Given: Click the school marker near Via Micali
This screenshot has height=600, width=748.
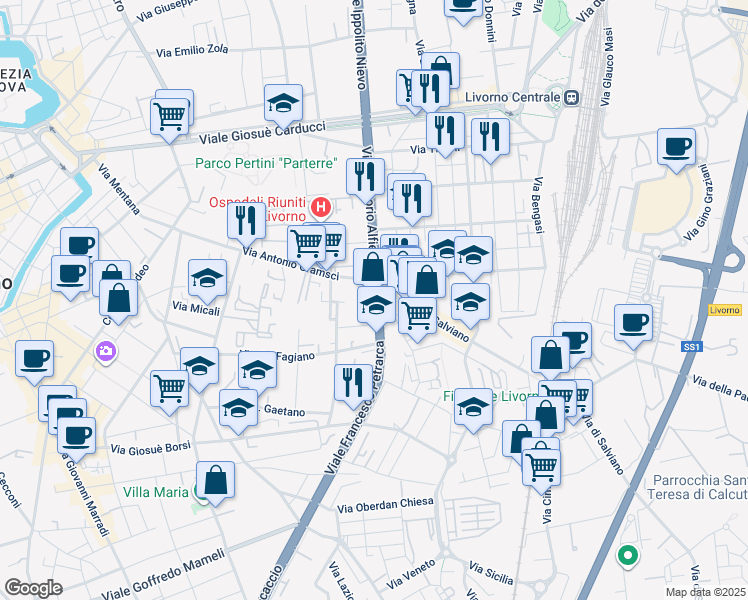Looking at the screenshot, I should [208, 282].
